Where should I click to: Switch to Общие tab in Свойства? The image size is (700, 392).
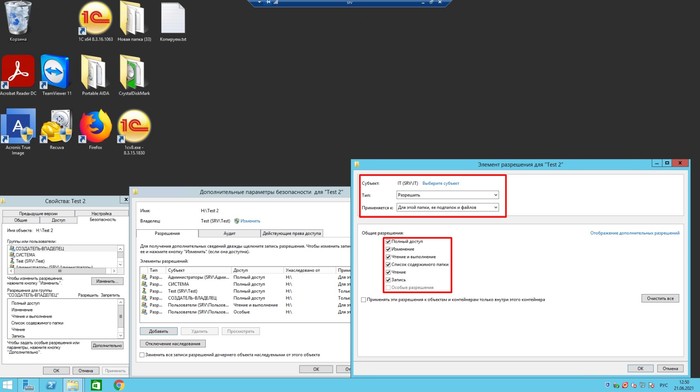(x=21, y=220)
